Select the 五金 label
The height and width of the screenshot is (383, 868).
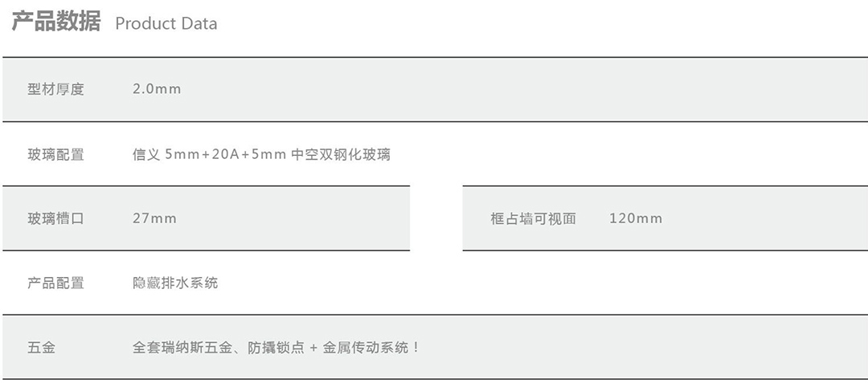[x=42, y=348]
